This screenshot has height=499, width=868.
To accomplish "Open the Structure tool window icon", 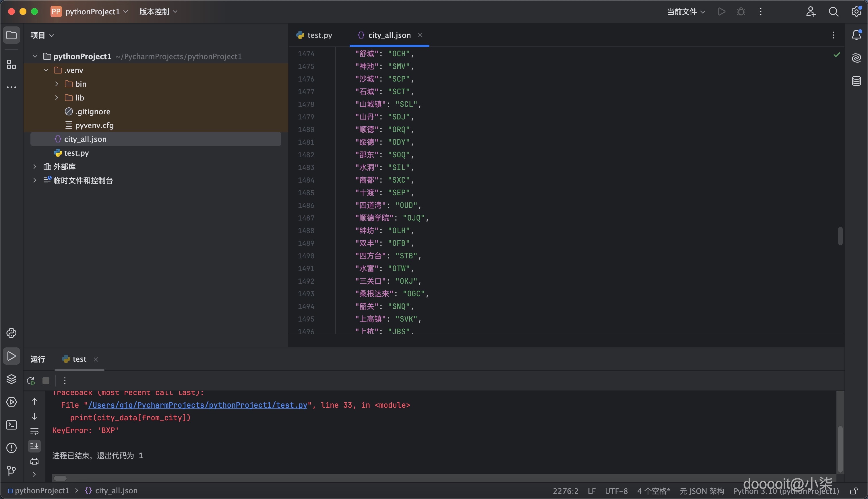I will 11,64.
